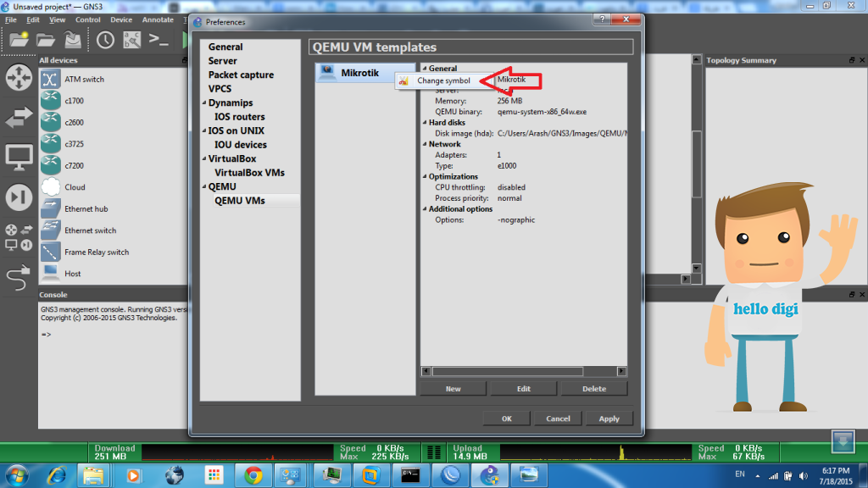Select the browse all devices icon
Image resolution: width=868 pixels, height=488 pixels.
[x=19, y=237]
